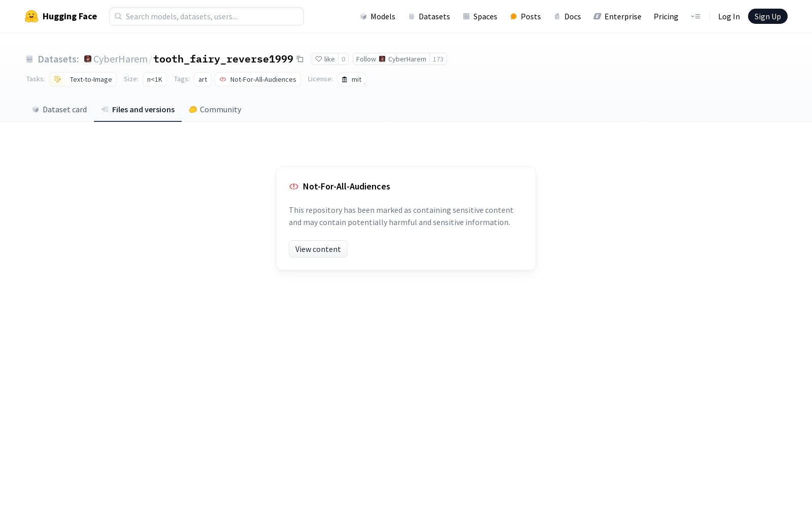The width and height of the screenshot is (812, 508).
Task: Click the Sign Up button
Action: click(767, 16)
